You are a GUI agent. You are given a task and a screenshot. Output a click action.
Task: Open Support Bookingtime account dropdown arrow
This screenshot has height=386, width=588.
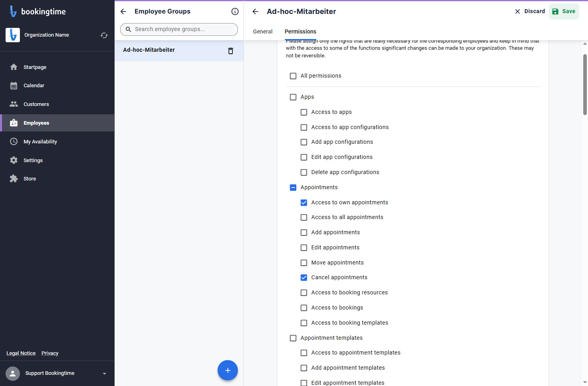tap(105, 374)
